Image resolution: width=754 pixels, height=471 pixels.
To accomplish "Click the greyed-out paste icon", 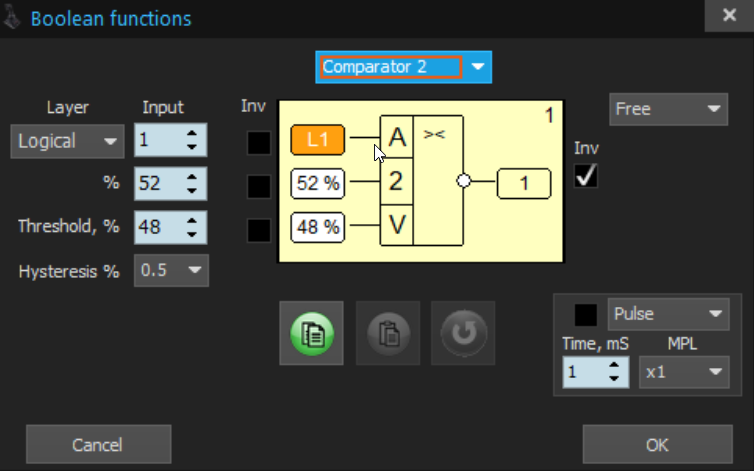I will pyautogui.click(x=386, y=331).
